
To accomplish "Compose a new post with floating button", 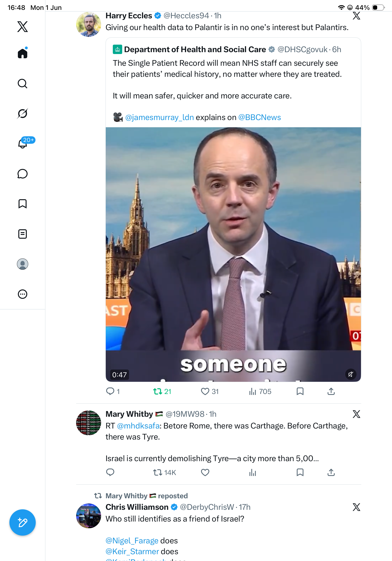I will pyautogui.click(x=23, y=522).
